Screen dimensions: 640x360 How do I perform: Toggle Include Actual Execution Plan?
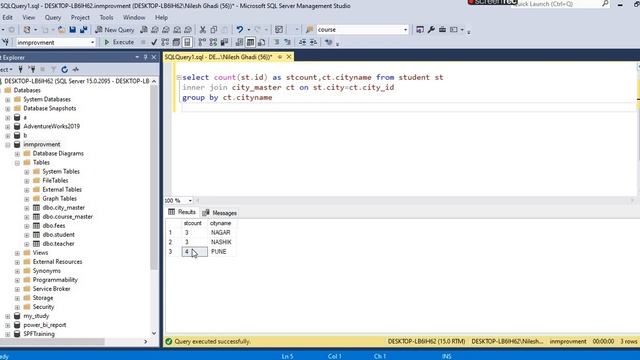(x=202, y=42)
